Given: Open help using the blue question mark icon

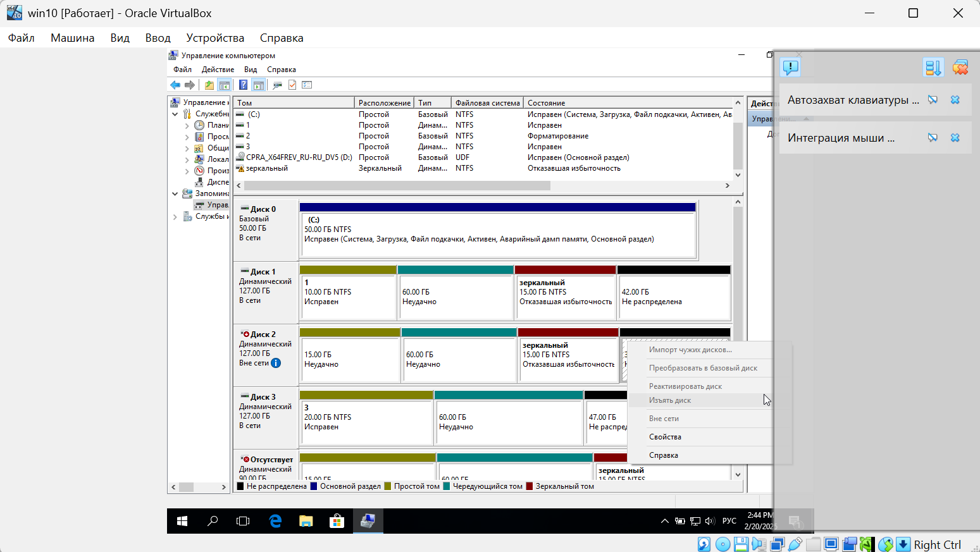Looking at the screenshot, I should [243, 85].
